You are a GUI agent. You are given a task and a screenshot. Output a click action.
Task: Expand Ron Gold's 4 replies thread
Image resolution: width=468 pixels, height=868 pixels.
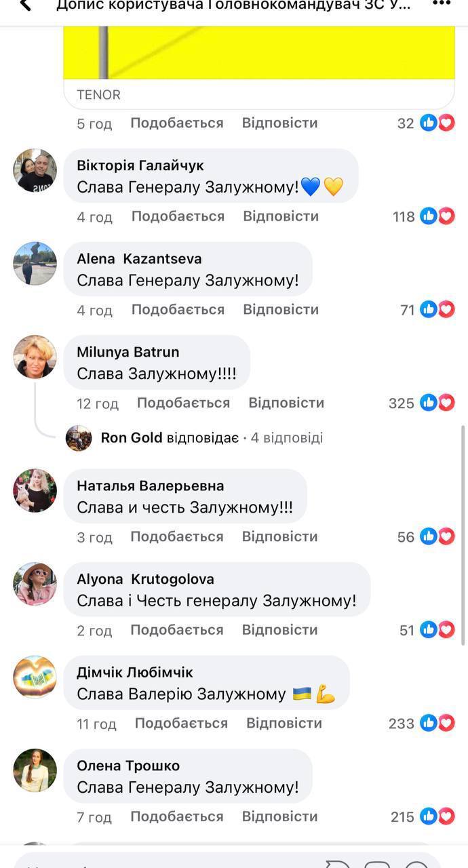click(212, 438)
